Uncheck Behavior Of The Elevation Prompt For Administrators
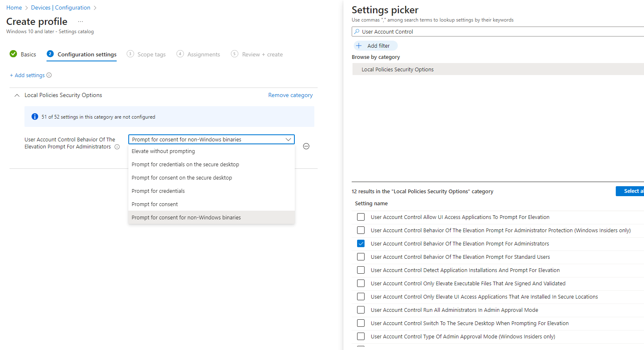This screenshot has width=644, height=350. (x=360, y=243)
